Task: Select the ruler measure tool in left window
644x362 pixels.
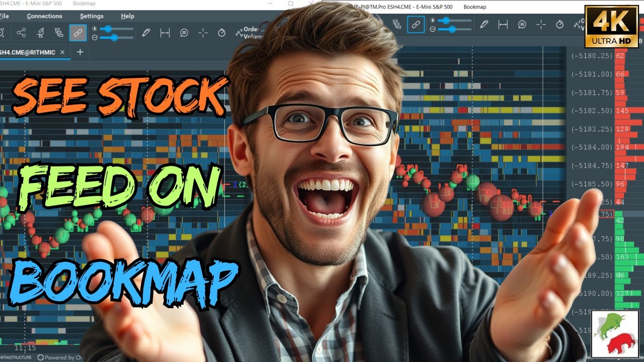Action: (x=165, y=33)
